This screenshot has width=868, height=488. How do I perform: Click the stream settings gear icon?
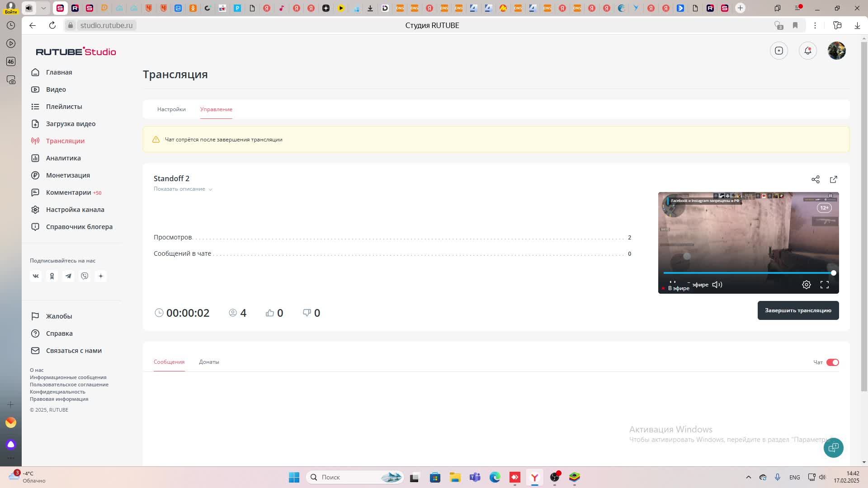click(x=807, y=284)
